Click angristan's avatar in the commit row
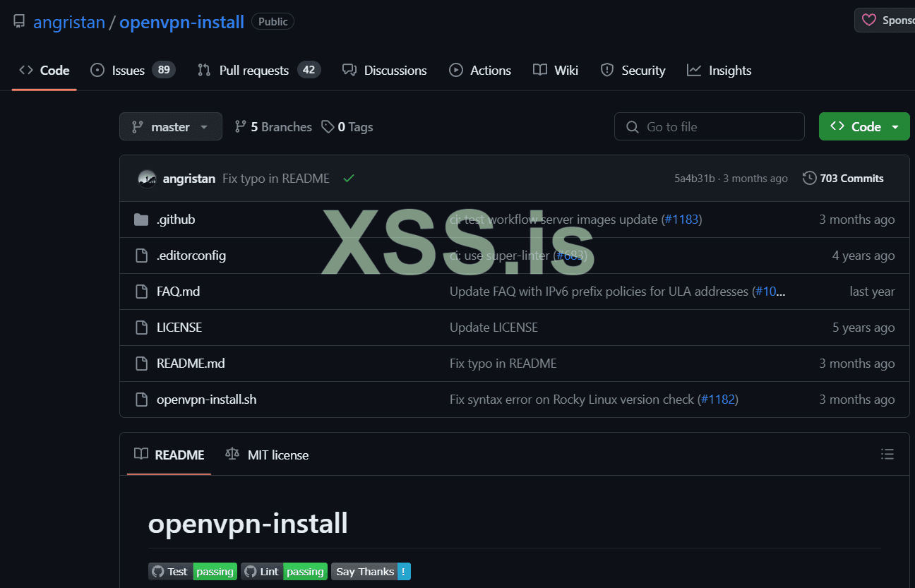Screen dimensions: 915x588 147,179
